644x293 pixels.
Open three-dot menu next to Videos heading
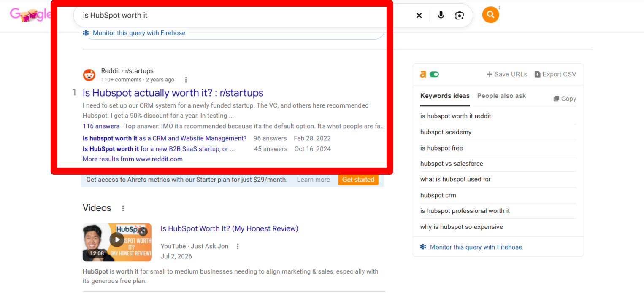[x=123, y=208]
